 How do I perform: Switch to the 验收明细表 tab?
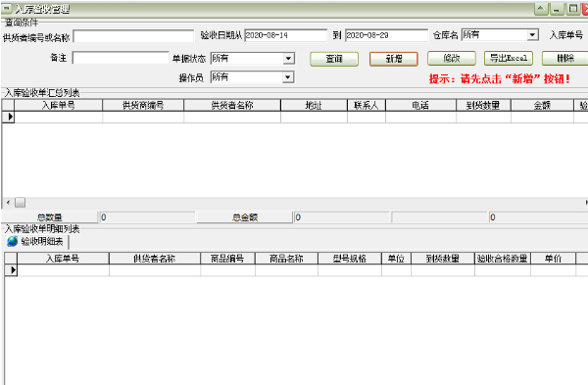[36, 241]
